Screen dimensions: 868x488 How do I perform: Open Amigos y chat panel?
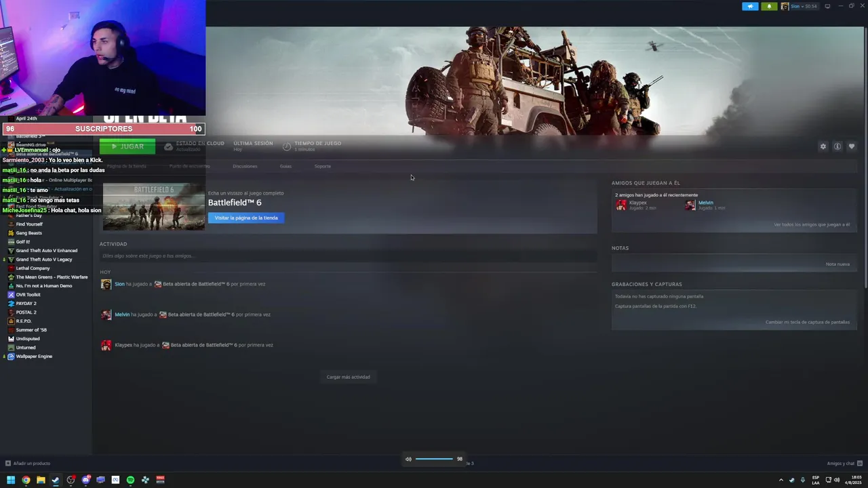pos(845,464)
